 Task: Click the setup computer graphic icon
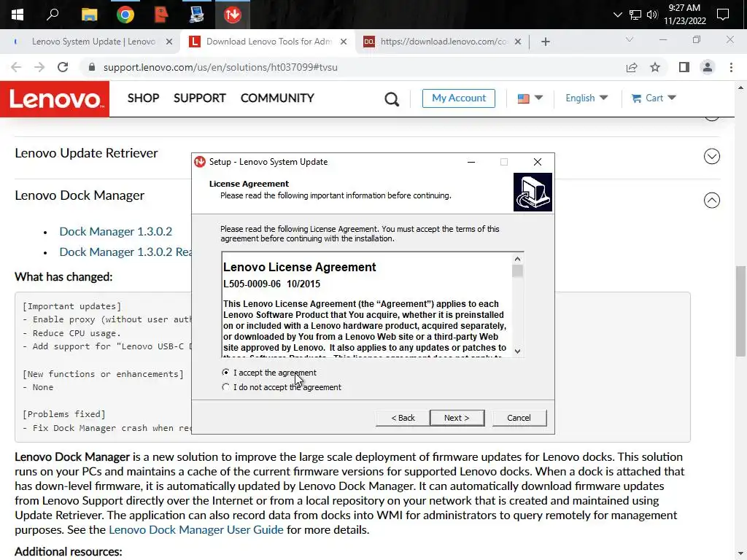pyautogui.click(x=533, y=192)
